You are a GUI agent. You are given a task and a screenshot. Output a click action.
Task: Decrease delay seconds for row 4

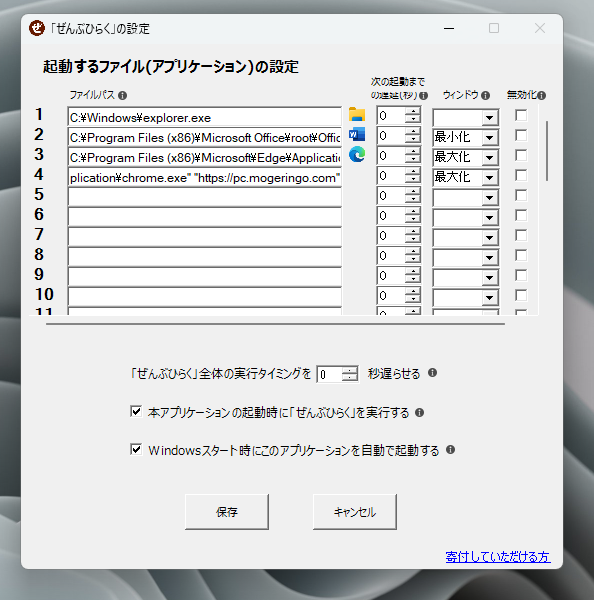(413, 179)
